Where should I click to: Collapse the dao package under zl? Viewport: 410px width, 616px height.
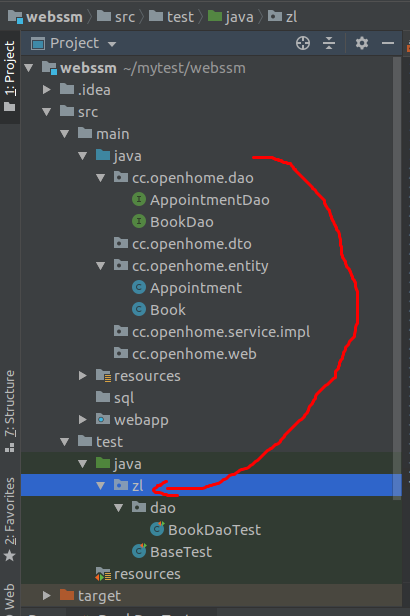pos(119,508)
